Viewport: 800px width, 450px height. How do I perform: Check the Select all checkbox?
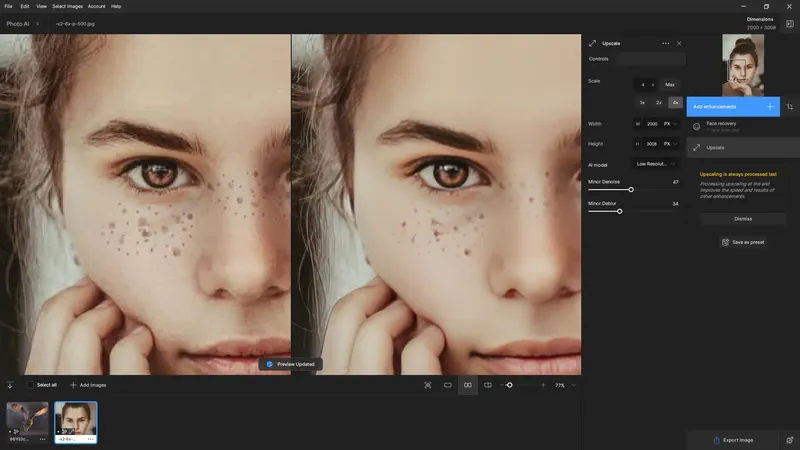click(30, 385)
